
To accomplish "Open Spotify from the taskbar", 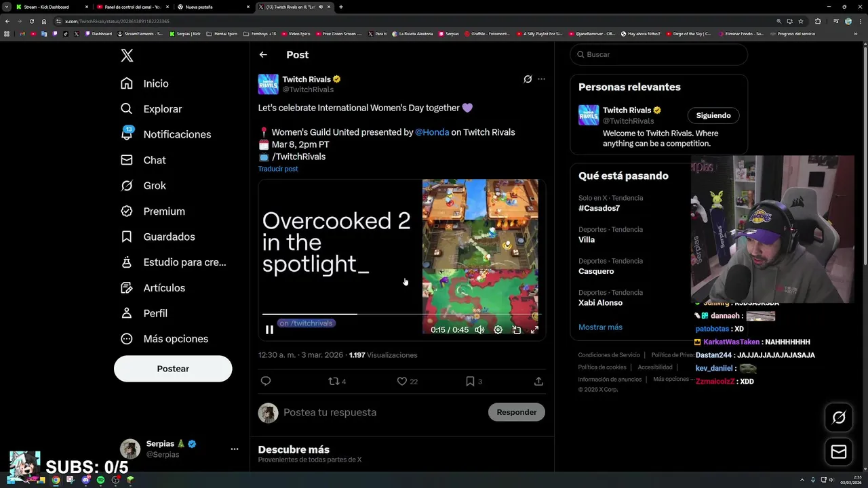I will click(x=100, y=480).
